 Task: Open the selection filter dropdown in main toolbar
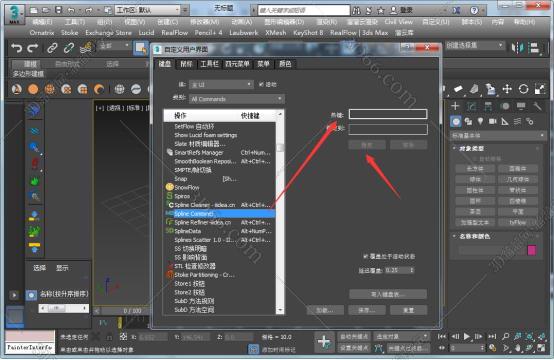(x=115, y=46)
